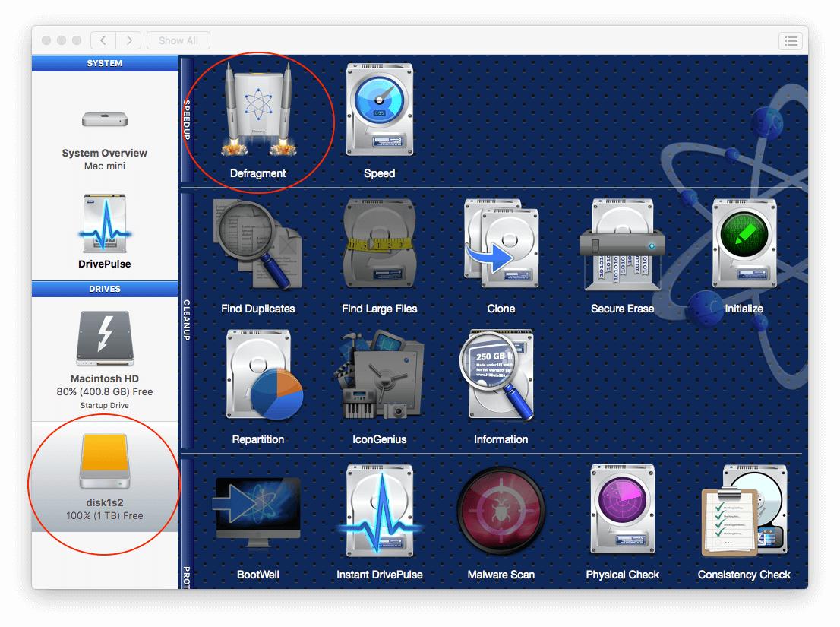
Task: Open Secure Erase
Action: click(622, 247)
